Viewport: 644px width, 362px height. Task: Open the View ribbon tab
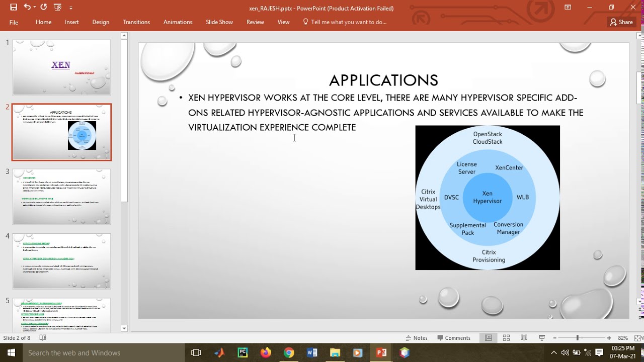click(x=283, y=22)
